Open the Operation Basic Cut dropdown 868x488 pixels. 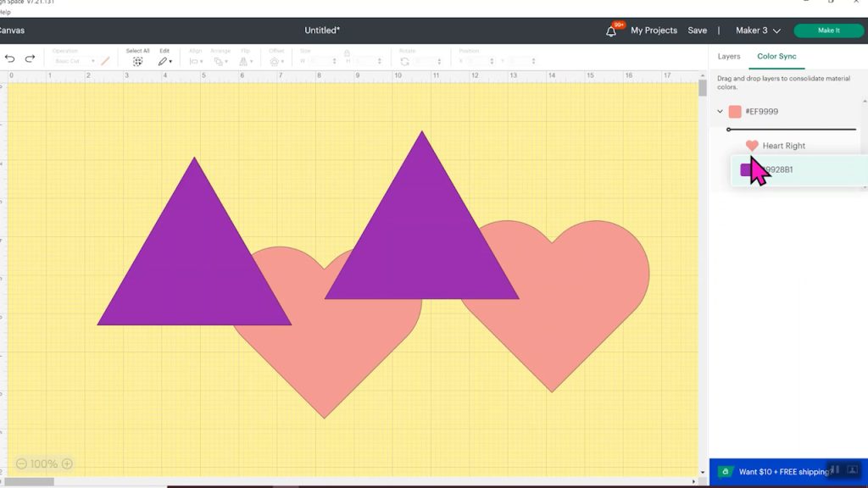(75, 61)
